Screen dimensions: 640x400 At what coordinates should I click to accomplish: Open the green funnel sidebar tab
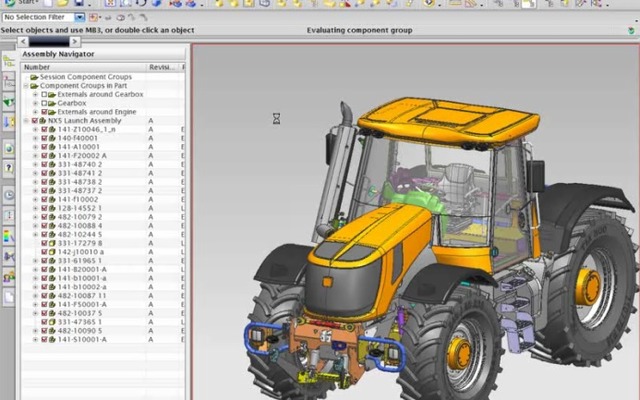pyautogui.click(x=9, y=102)
